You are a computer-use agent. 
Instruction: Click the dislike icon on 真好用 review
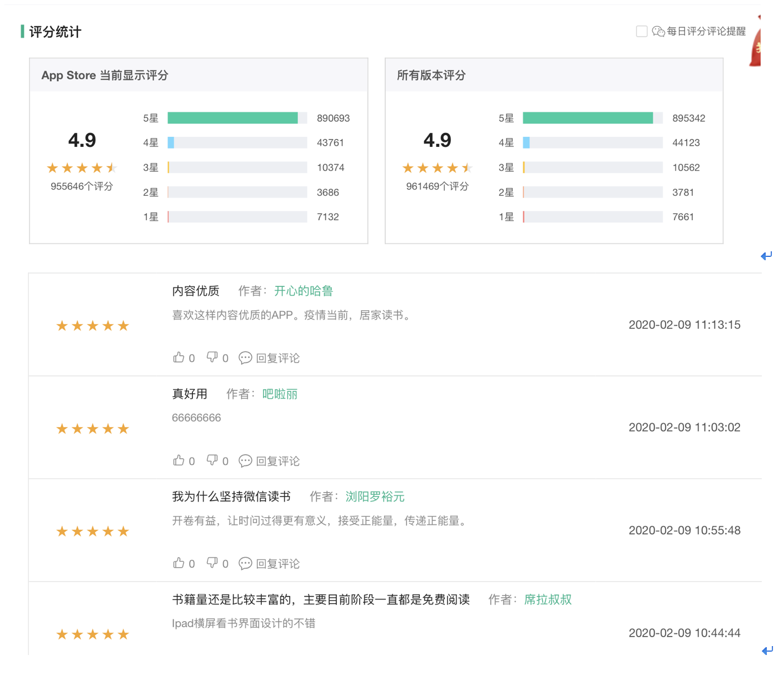213,460
